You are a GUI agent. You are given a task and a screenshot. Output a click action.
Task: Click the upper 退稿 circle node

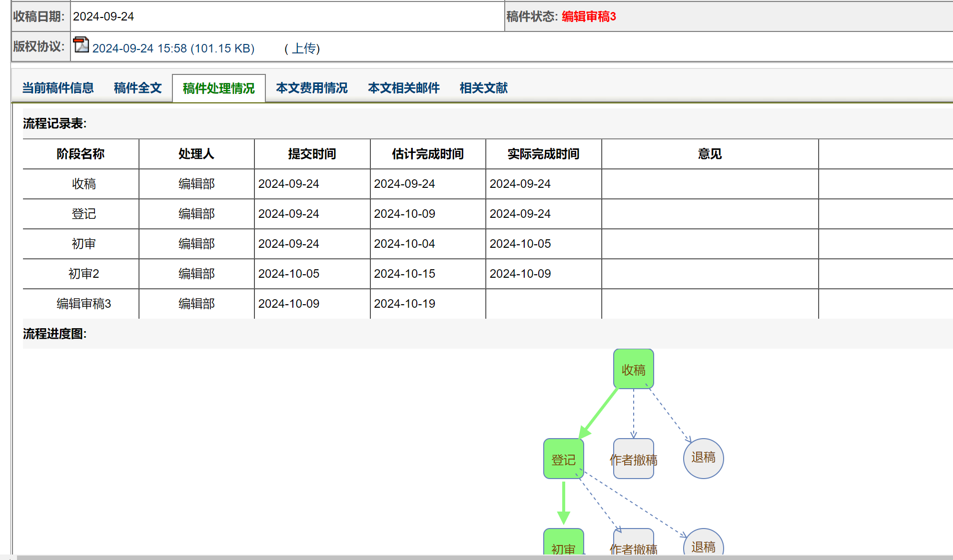[x=703, y=458]
